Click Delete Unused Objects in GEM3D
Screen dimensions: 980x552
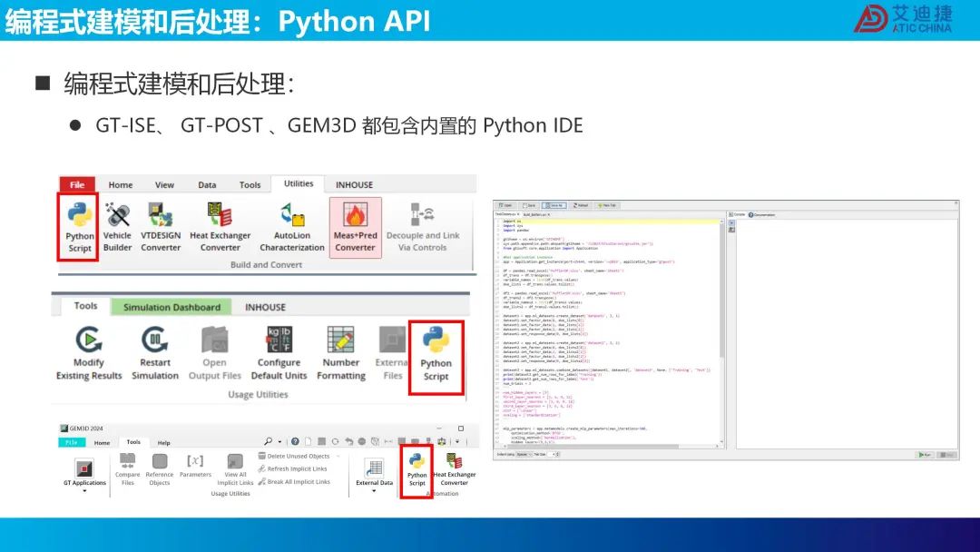tap(294, 457)
